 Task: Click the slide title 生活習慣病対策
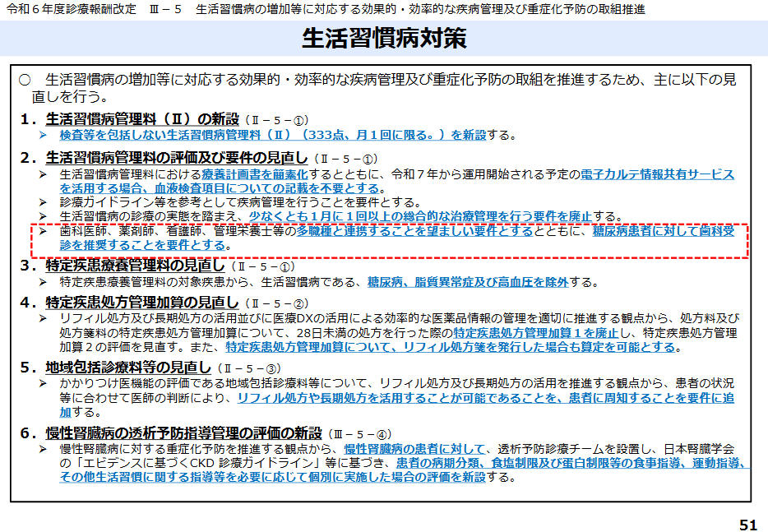coord(383,39)
